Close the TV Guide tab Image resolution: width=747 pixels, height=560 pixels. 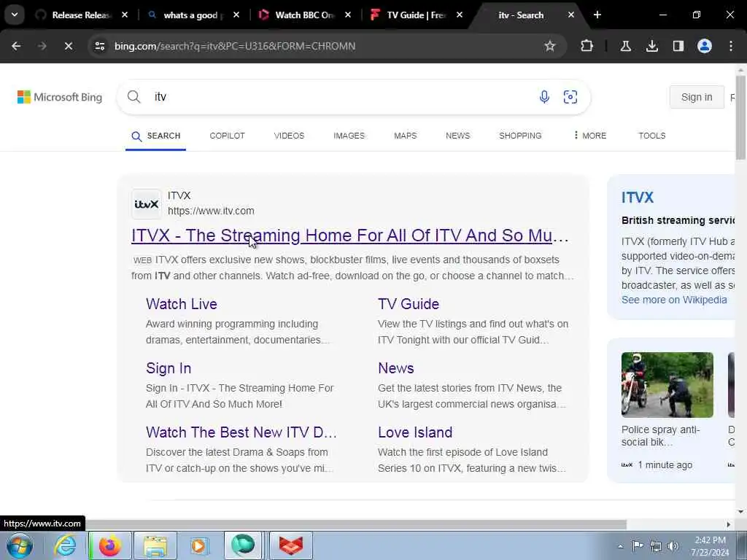point(460,15)
